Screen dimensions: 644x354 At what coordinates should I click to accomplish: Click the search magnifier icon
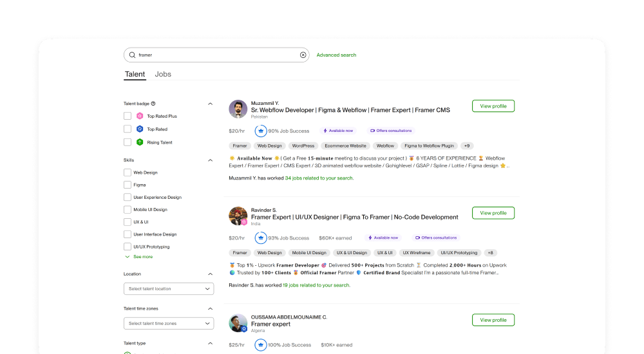(x=132, y=55)
